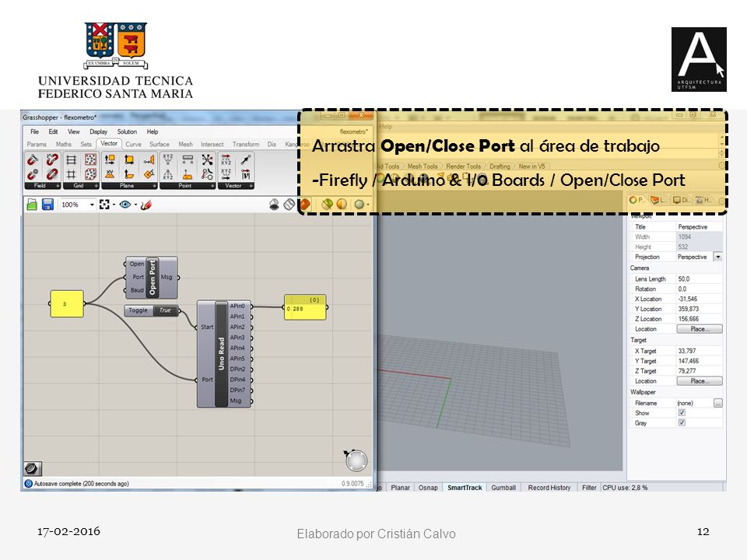The image size is (747, 560).
Task: Uncheck the Wallpaper Show checkbox
Action: [682, 413]
